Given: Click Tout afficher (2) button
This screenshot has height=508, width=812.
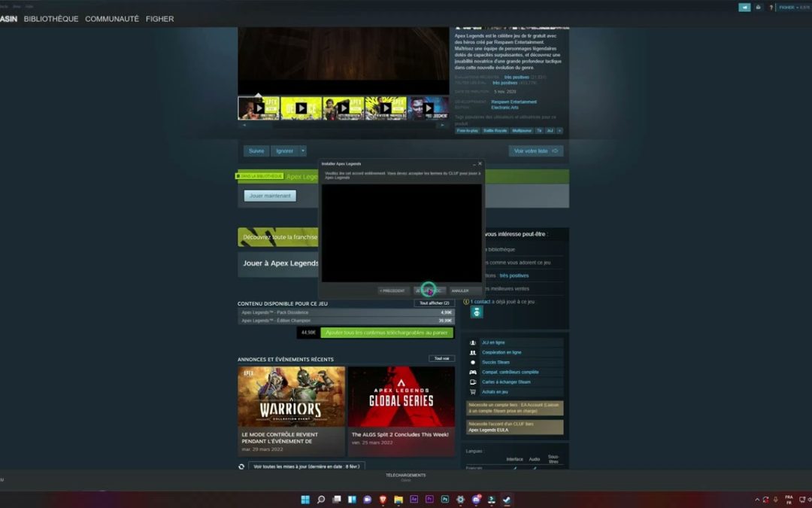Looking at the screenshot, I should [x=434, y=303].
